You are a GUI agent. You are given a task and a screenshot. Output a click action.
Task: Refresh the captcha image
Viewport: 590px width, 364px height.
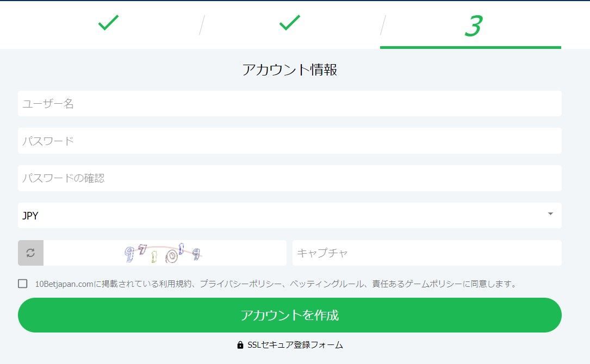click(30, 253)
